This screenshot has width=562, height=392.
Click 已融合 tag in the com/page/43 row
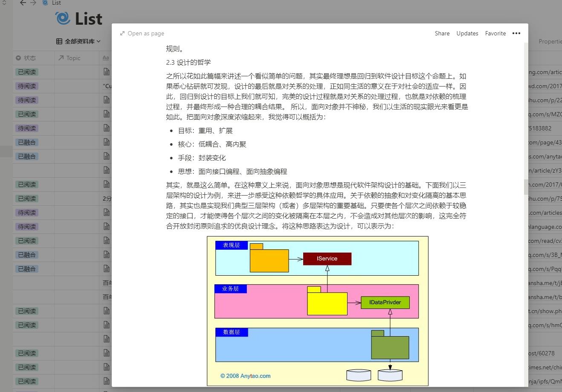click(x=27, y=142)
